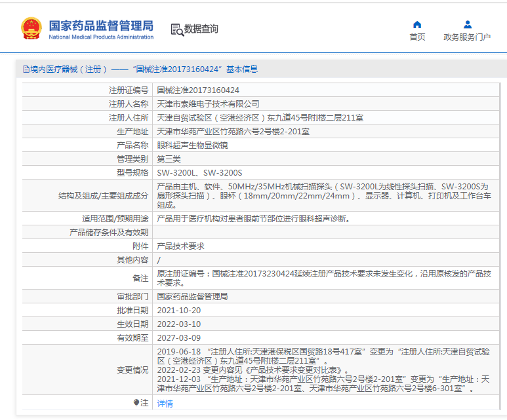507x420 pixels.
Task: Click the 注册人住所 row label
Action: (129, 117)
